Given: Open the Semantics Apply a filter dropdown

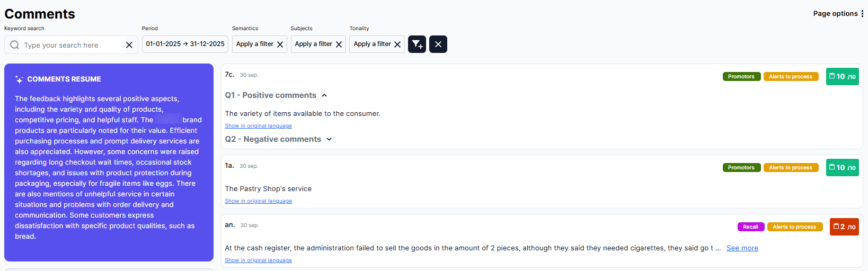Looking at the screenshot, I should click(254, 44).
